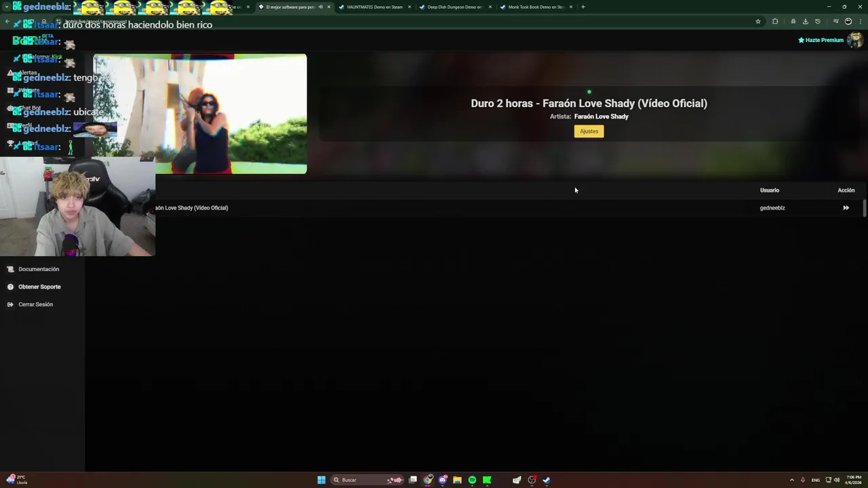
Task: Click the browser history clock icon
Action: click(x=818, y=21)
